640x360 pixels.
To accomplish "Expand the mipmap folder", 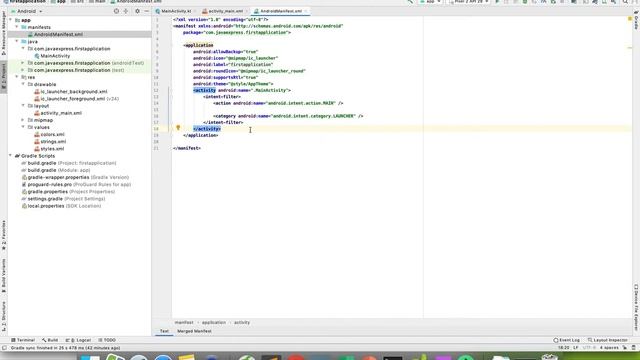I will point(23,120).
